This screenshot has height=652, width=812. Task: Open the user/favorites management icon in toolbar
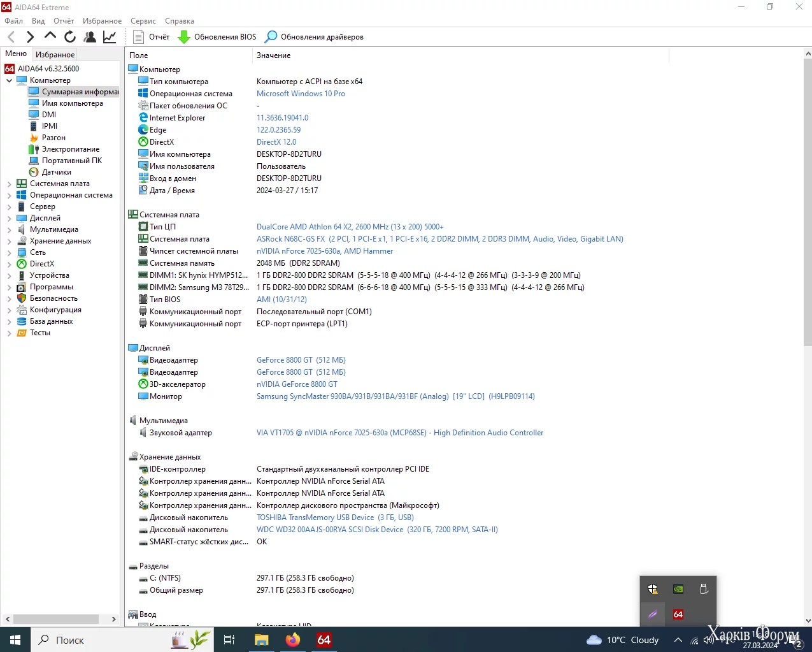[x=90, y=37]
